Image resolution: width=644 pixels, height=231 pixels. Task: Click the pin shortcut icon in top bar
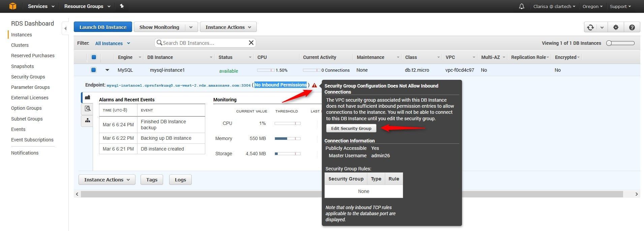coord(122,6)
